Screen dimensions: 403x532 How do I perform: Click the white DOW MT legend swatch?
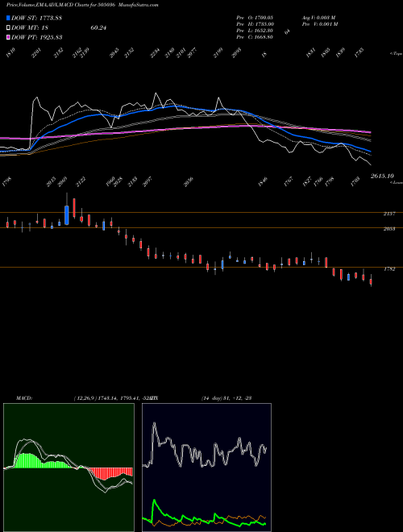(9, 27)
